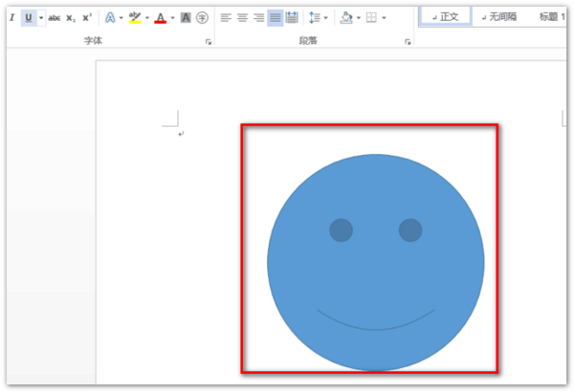Image resolution: width=574 pixels, height=392 pixels.
Task: Apply superscript formatting
Action: point(87,17)
